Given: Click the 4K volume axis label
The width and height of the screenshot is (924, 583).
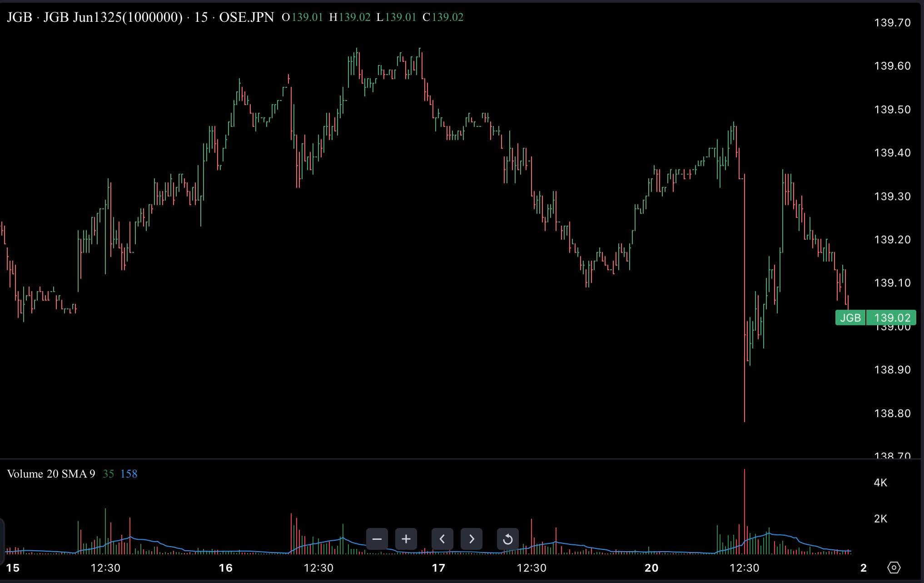Looking at the screenshot, I should click(880, 483).
